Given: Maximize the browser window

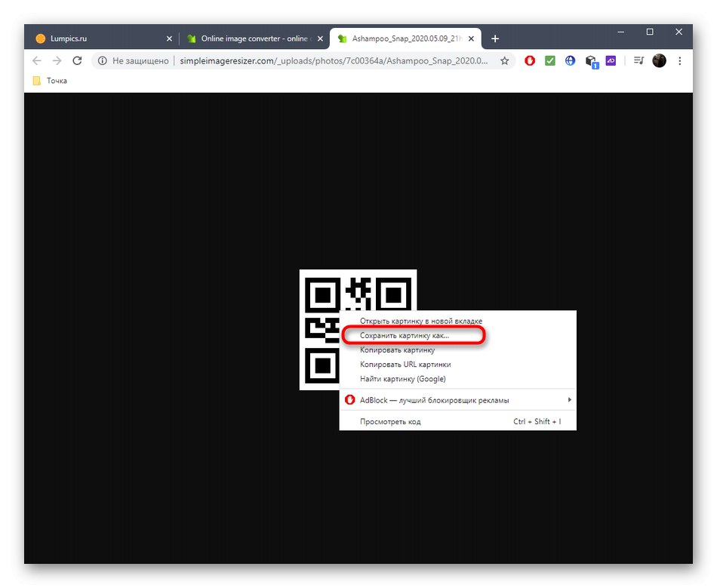Looking at the screenshot, I should pos(649,32).
